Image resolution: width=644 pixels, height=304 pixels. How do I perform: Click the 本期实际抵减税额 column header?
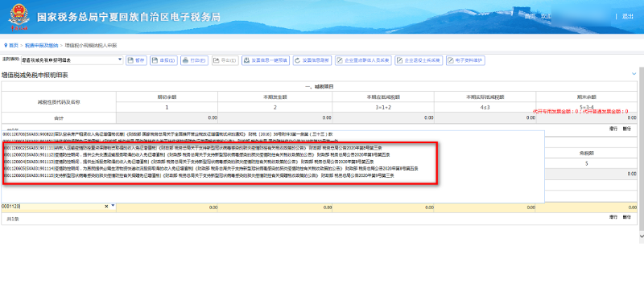pos(485,97)
